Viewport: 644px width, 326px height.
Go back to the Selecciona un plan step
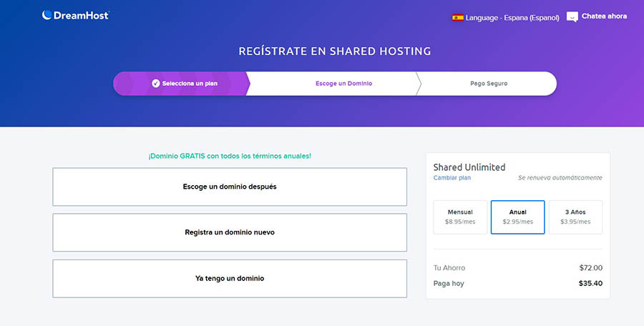[189, 84]
